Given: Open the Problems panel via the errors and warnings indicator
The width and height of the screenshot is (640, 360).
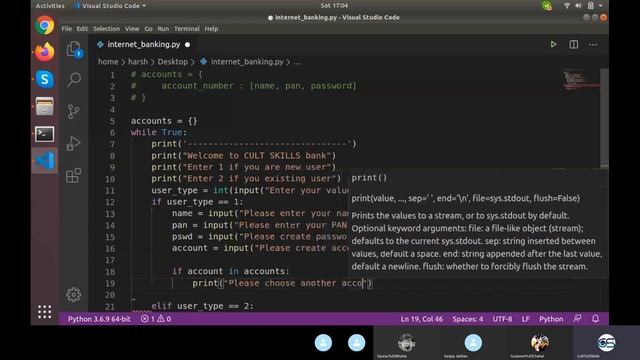Looking at the screenshot, I should (x=156, y=319).
